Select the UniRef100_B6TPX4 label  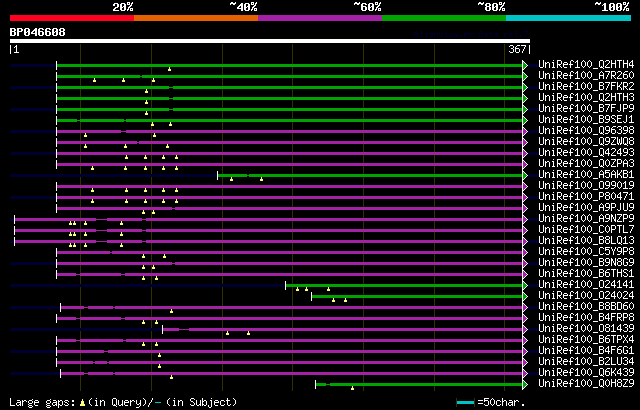click(x=586, y=340)
